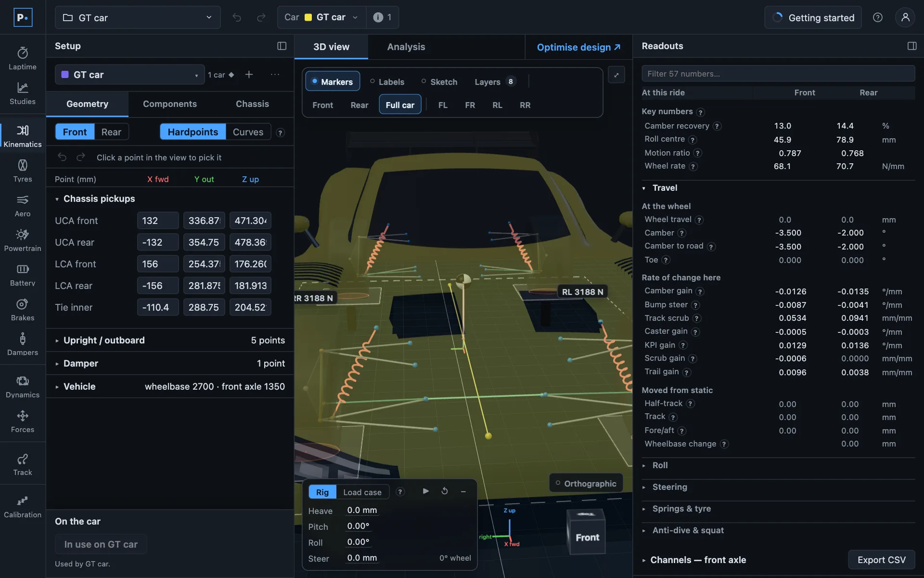This screenshot has height=578, width=924.
Task: Switch to the Analysis tab
Action: [406, 47]
